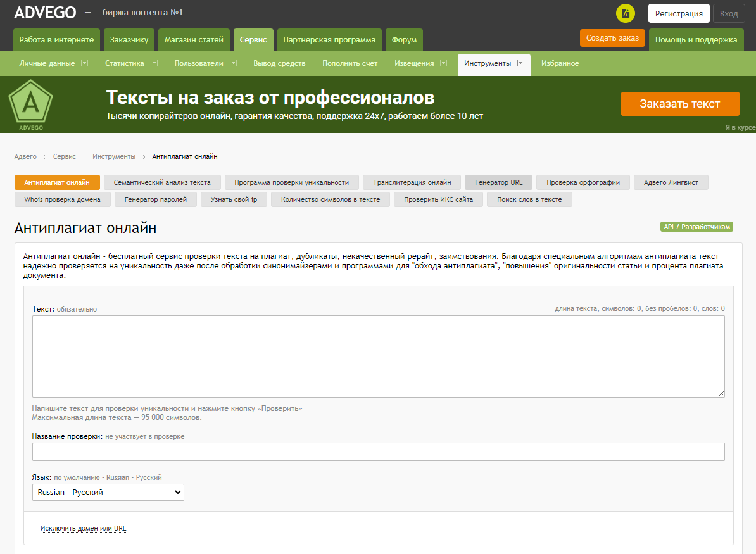
Task: Click the yellow user avatar icon
Action: click(625, 13)
